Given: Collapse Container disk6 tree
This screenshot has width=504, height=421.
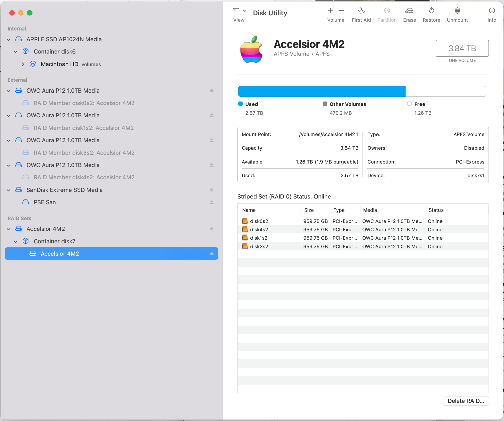Looking at the screenshot, I should click(x=16, y=52).
